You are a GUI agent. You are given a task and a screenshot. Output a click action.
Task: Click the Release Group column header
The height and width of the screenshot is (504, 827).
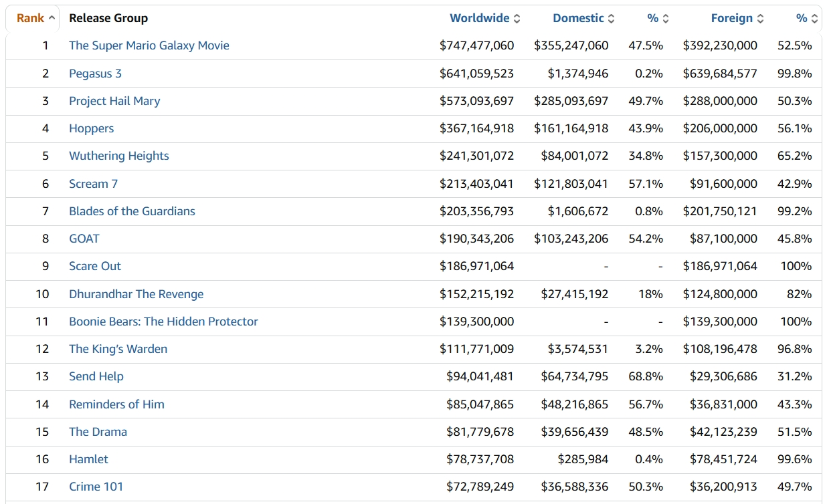[x=108, y=18]
